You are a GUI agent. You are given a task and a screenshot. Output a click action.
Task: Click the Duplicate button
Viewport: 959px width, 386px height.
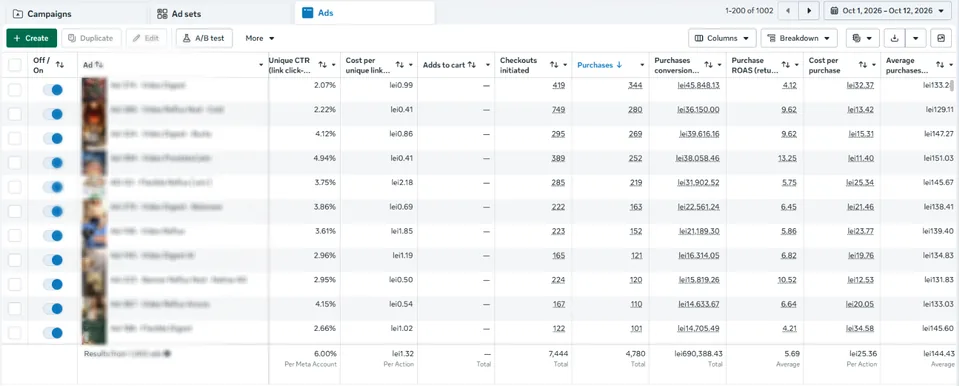[x=91, y=38]
